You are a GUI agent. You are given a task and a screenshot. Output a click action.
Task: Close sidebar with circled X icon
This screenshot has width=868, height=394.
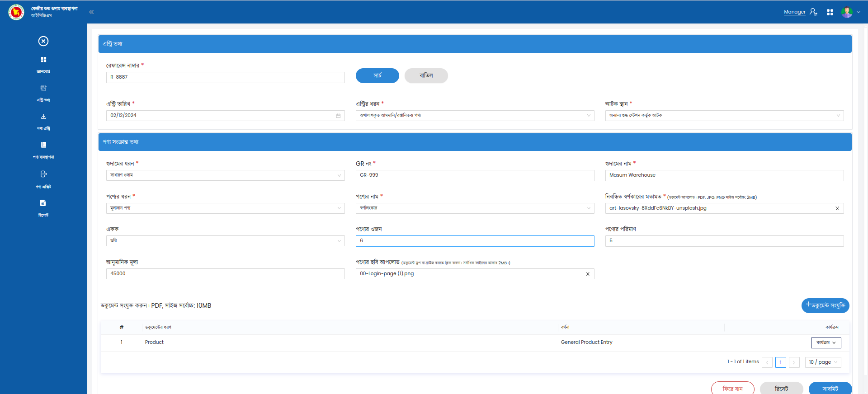click(43, 41)
